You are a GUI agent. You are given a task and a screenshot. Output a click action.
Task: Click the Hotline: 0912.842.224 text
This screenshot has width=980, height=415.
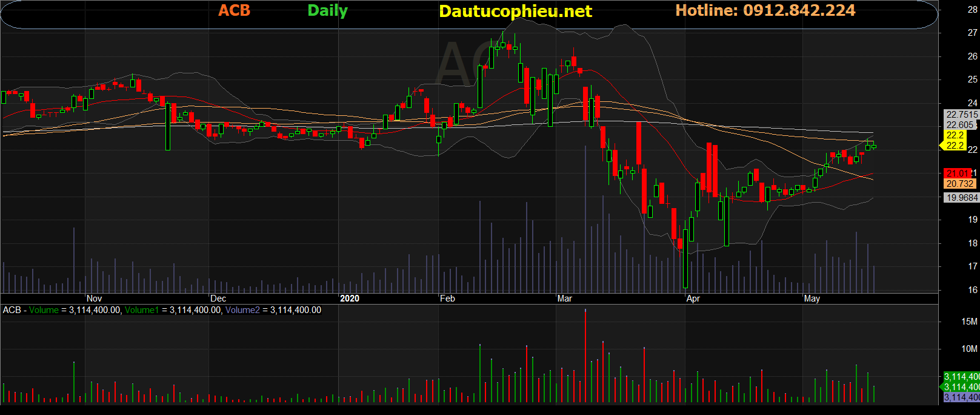(765, 10)
